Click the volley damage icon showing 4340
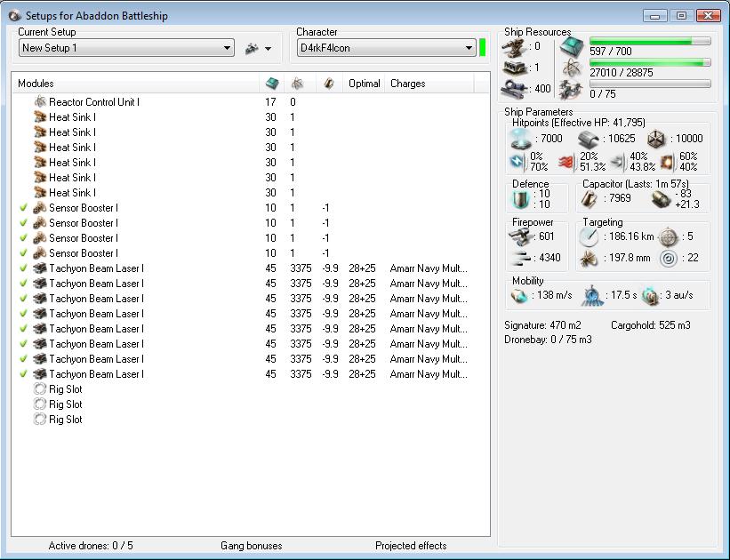Screen dimensions: 730x560 click(x=520, y=258)
